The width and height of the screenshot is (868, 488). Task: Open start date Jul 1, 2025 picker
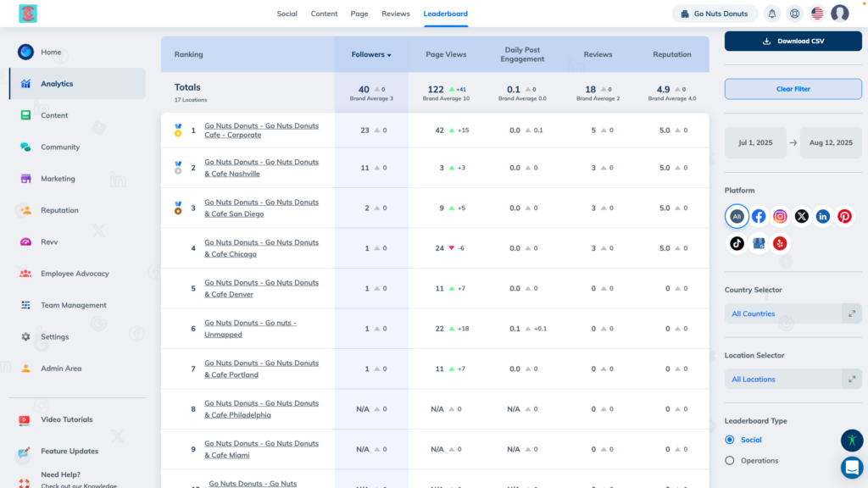[x=755, y=142]
